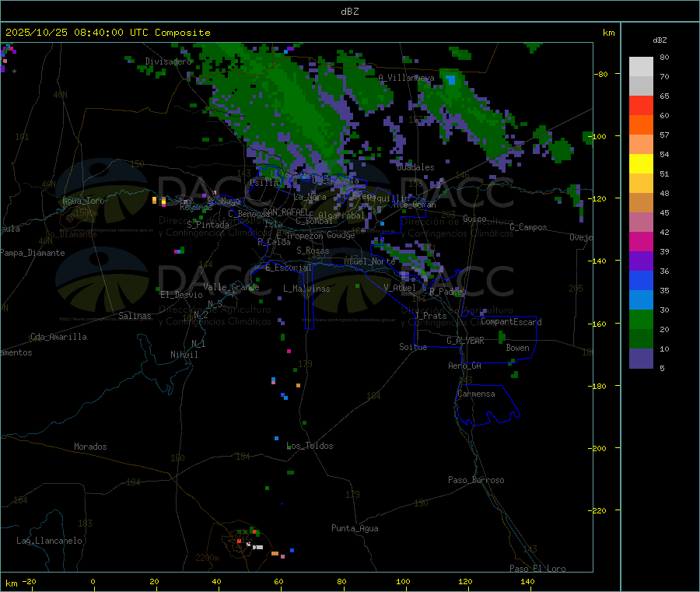Viewport: 700px width, 592px height.
Task: Select the 'Nihuil' map label
Action: tap(184, 355)
